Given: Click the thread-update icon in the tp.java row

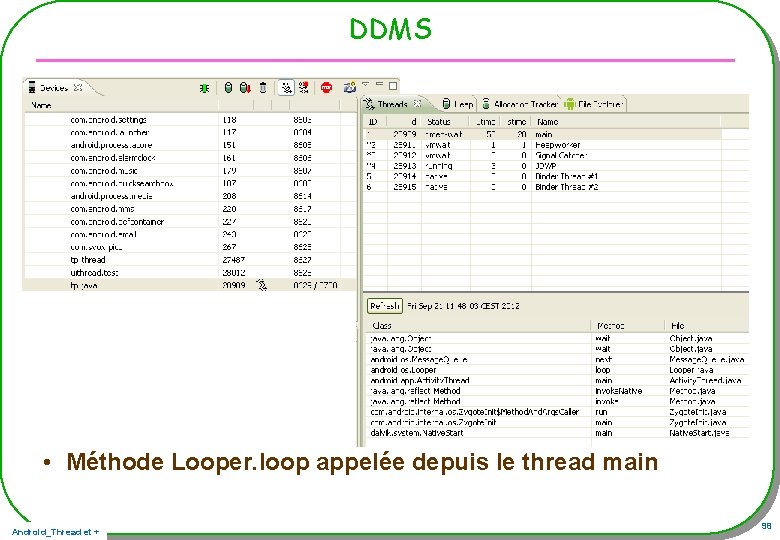Looking at the screenshot, I should (262, 285).
